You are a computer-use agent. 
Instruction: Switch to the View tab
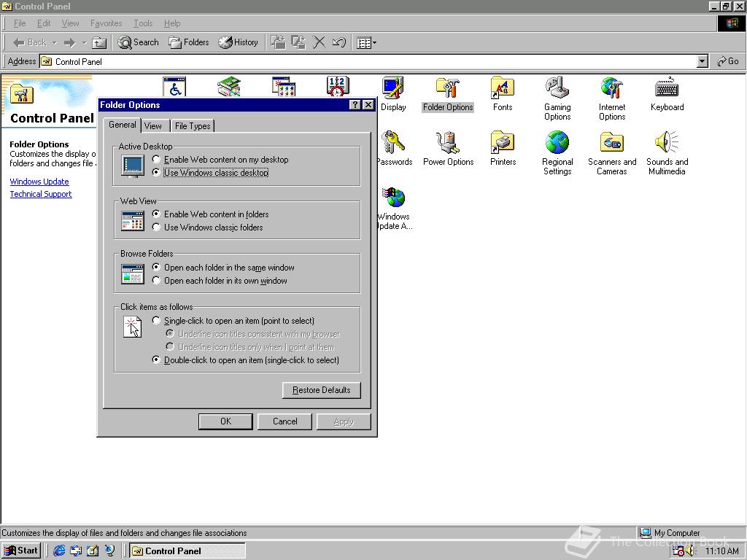(153, 125)
